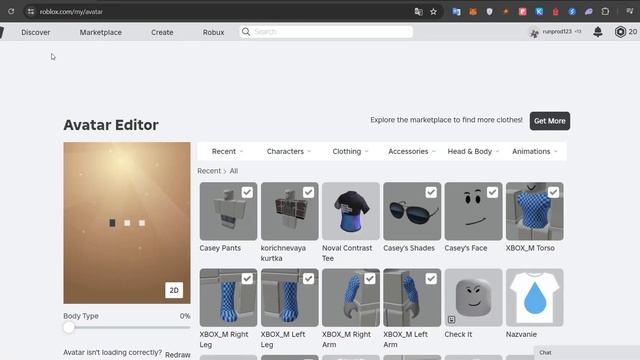This screenshot has width=640, height=360.
Task: Click the Redraw link
Action: [178, 355]
